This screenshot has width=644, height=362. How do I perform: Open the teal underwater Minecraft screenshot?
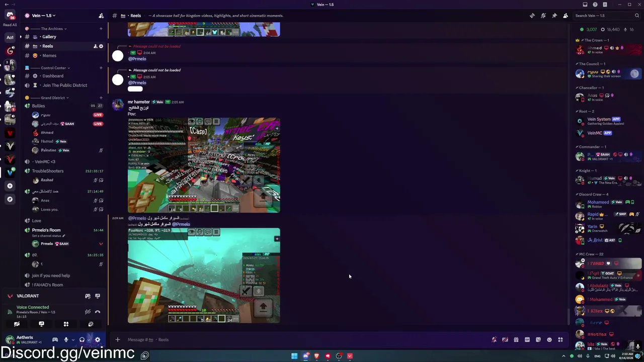click(204, 276)
